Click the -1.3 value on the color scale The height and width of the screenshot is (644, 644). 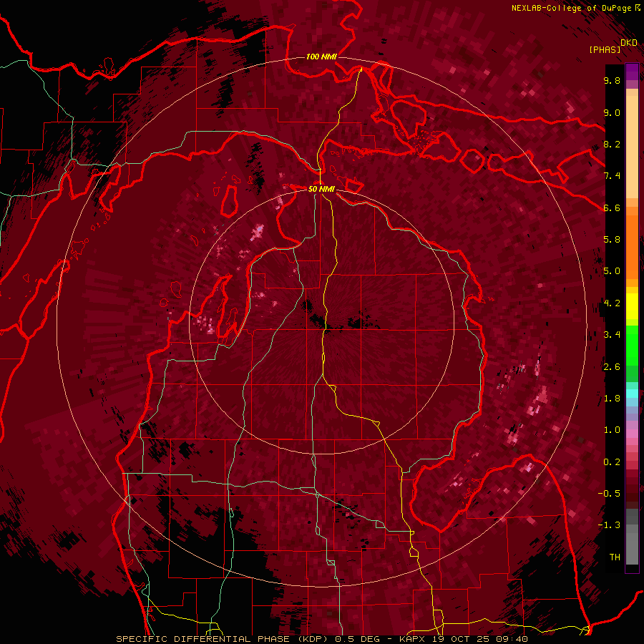click(609, 525)
